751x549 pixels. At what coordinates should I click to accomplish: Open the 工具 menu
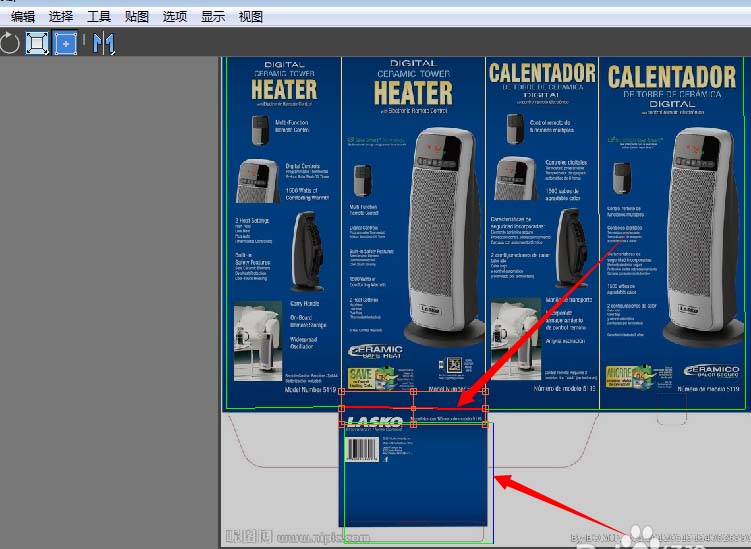tap(99, 17)
